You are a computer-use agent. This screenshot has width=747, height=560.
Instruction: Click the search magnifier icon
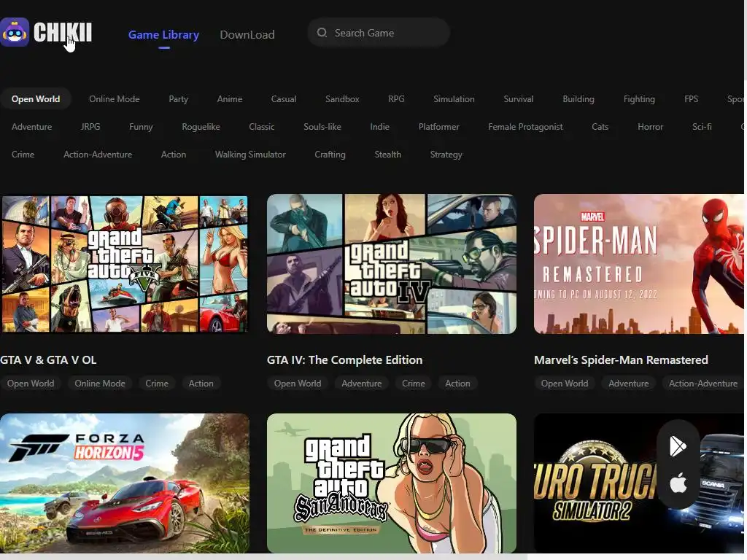coord(322,32)
